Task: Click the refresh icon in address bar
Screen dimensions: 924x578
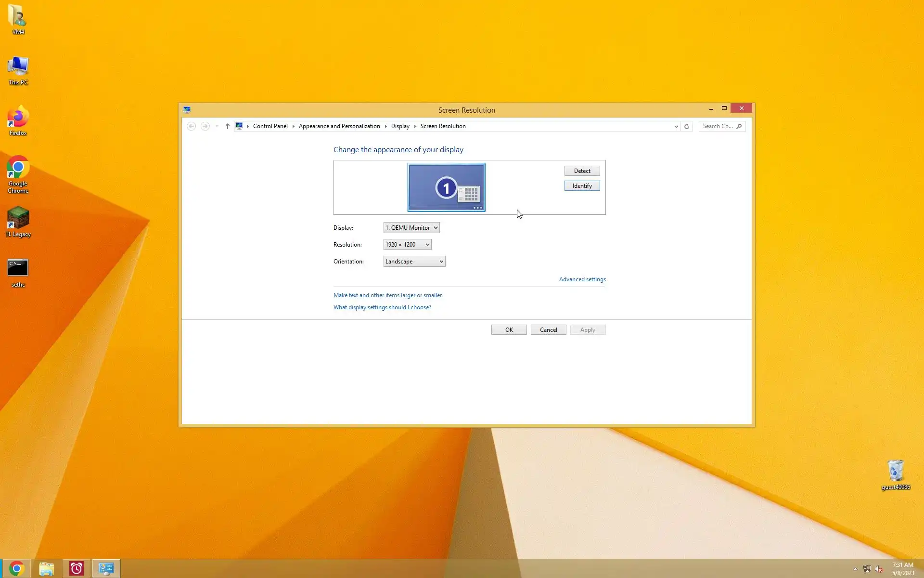Action: 687,126
